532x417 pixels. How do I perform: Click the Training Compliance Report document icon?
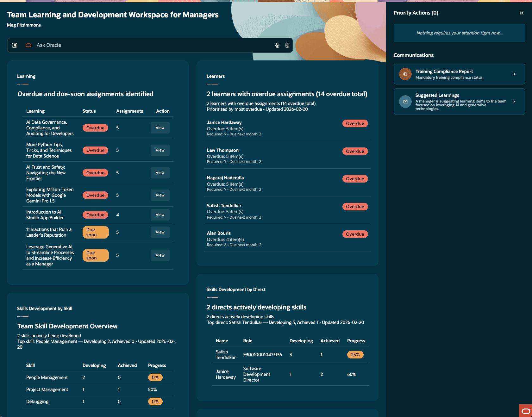[x=405, y=74]
